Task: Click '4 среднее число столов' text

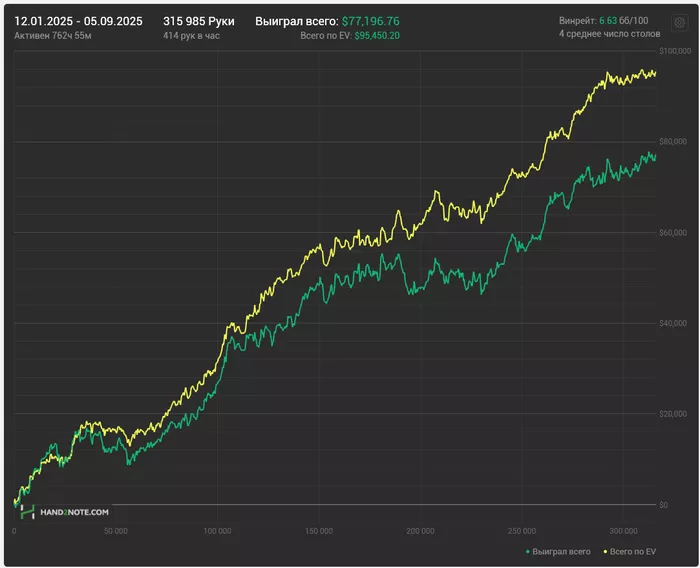Action: (609, 35)
